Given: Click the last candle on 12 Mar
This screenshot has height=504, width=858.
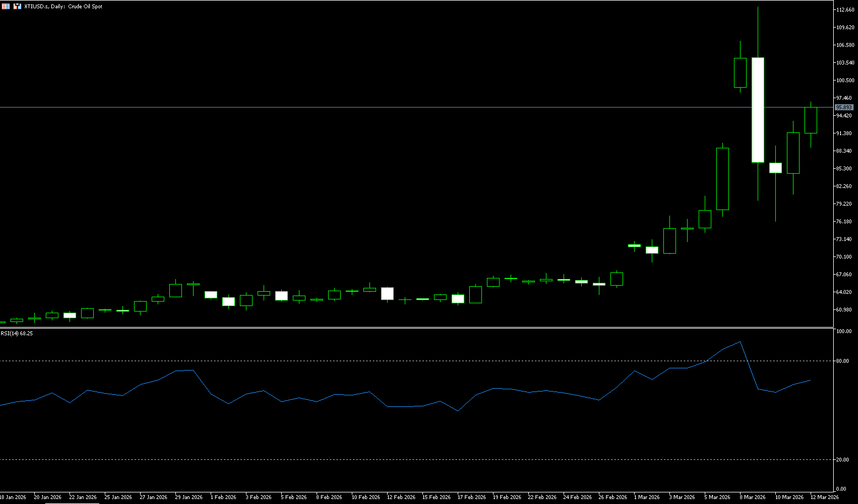Looking at the screenshot, I should click(811, 120).
